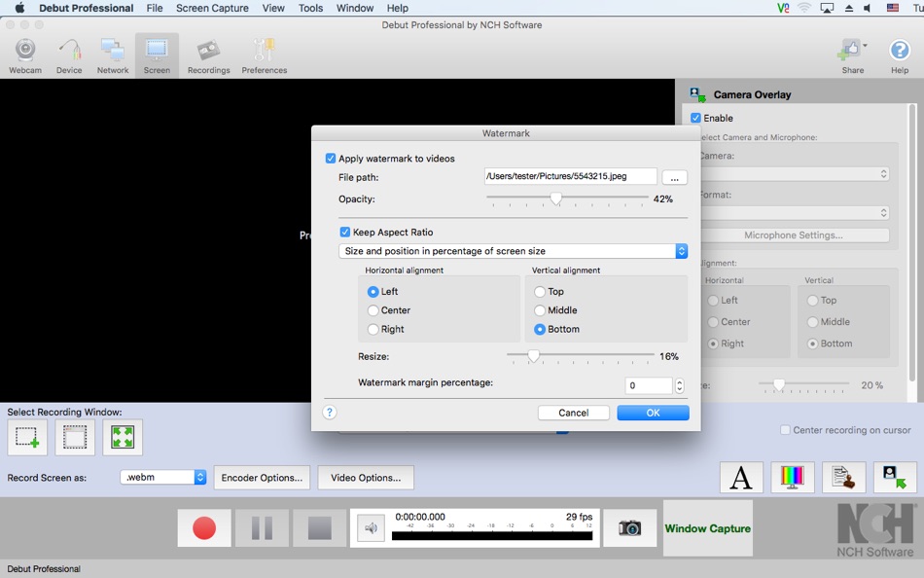The height and width of the screenshot is (578, 924).
Task: Click the pause recording button
Action: click(262, 527)
